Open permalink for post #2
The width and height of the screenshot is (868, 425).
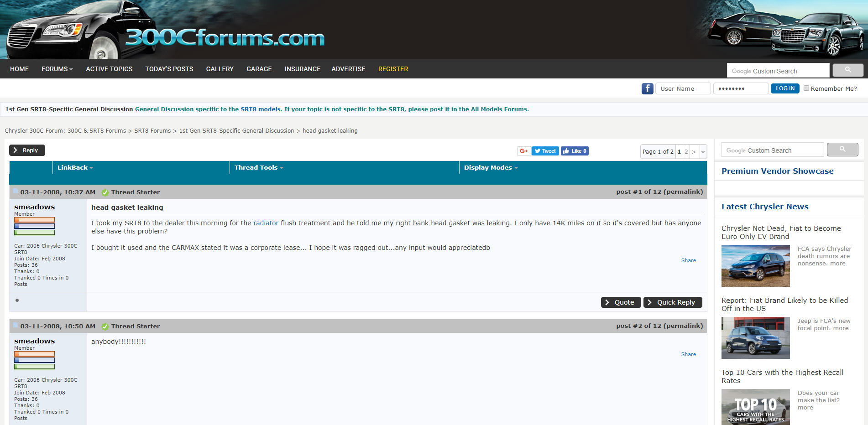click(683, 326)
